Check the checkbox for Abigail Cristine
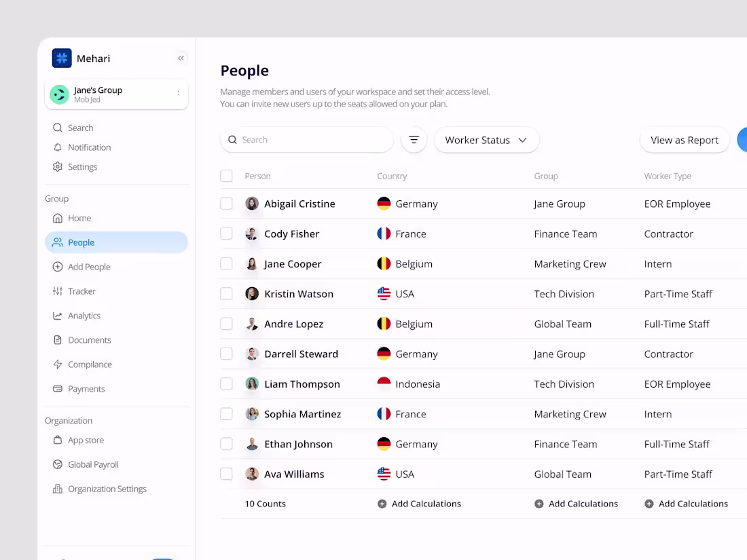This screenshot has height=560, width=747. coord(226,202)
